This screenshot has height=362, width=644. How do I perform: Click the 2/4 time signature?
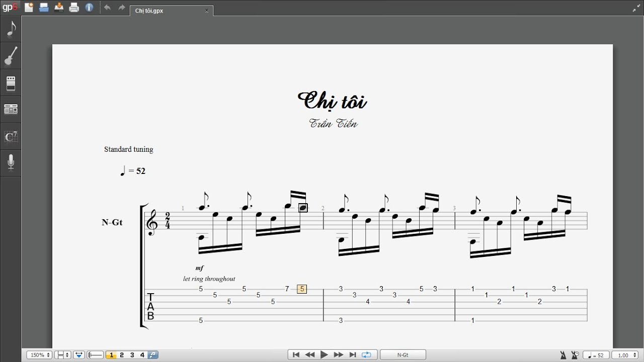(x=168, y=221)
